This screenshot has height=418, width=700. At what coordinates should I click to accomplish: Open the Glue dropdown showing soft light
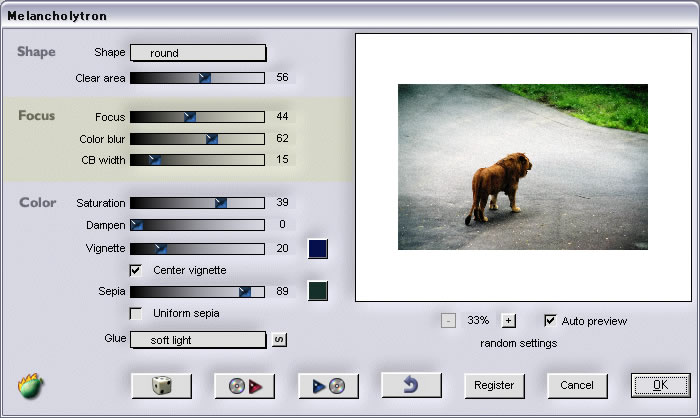coord(198,340)
